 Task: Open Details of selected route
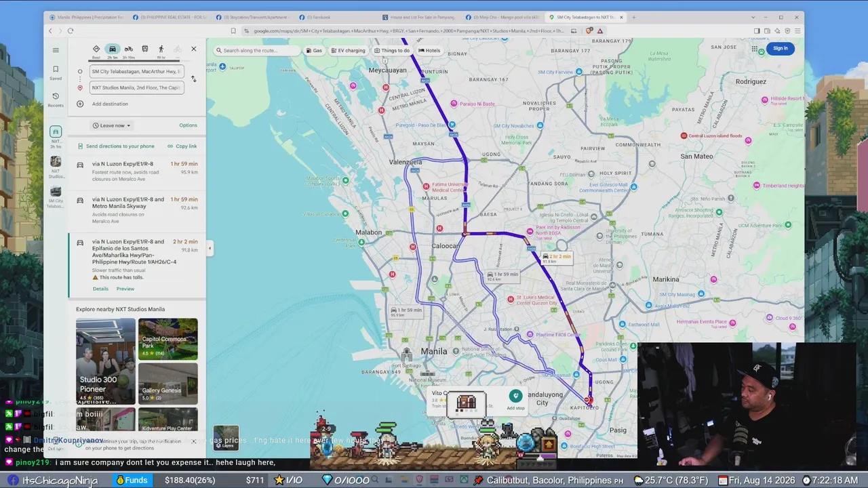[x=100, y=289]
